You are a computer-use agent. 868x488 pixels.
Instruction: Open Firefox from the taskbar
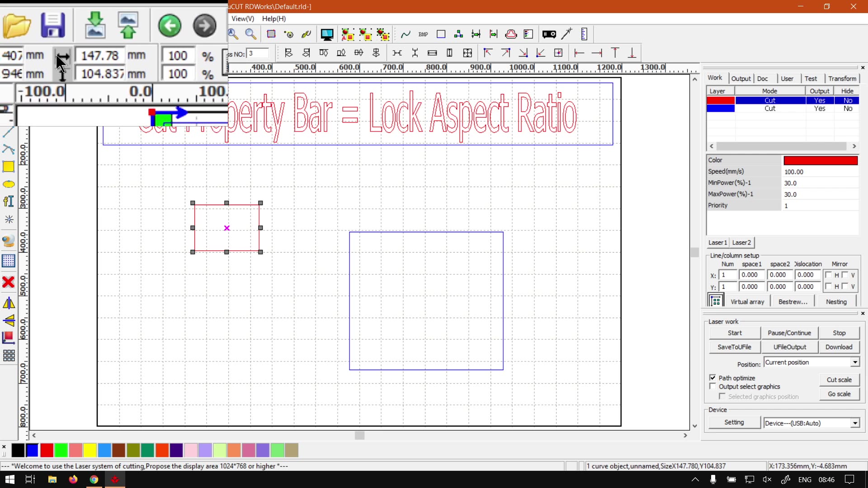click(x=73, y=479)
